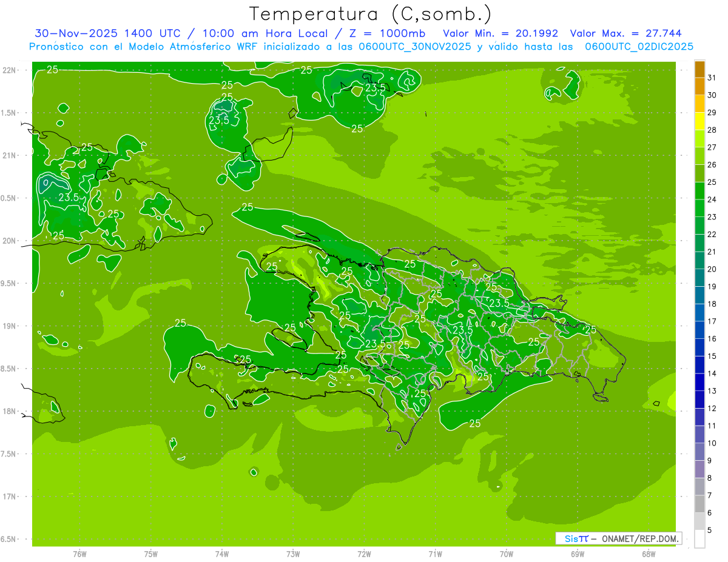Click the 20N latitude axis label

coord(10,241)
